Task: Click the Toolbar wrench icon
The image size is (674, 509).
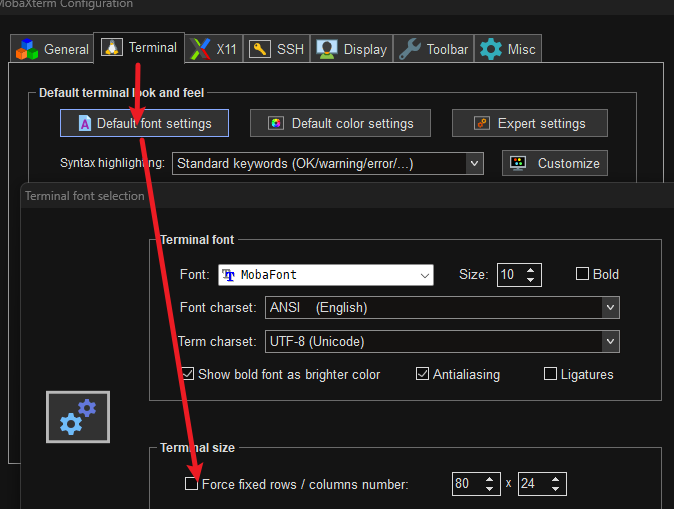Action: tap(410, 49)
